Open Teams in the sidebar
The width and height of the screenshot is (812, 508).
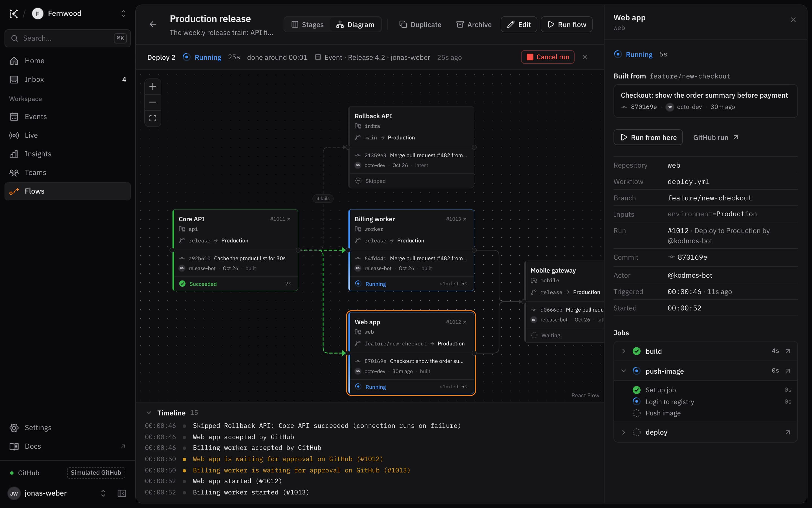pos(67,173)
